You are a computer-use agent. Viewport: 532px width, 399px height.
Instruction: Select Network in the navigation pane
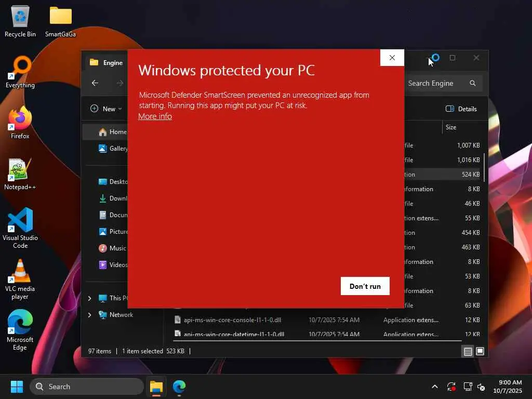pyautogui.click(x=116, y=314)
